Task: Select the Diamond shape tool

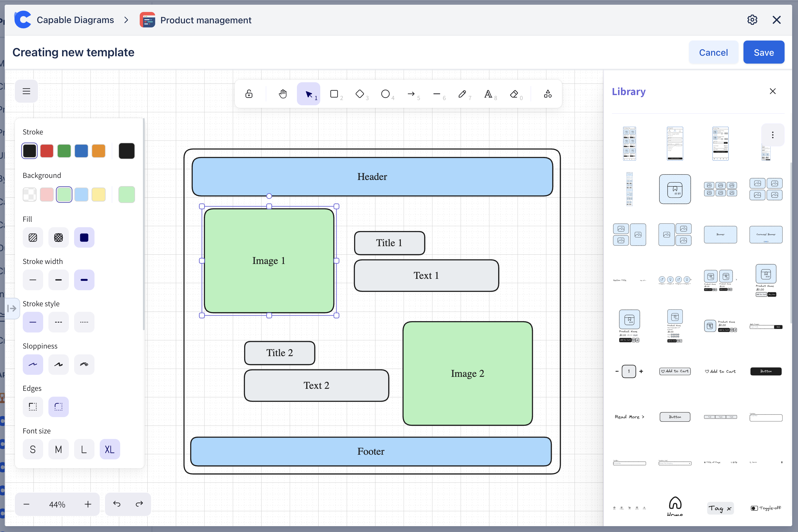Action: tap(360, 94)
